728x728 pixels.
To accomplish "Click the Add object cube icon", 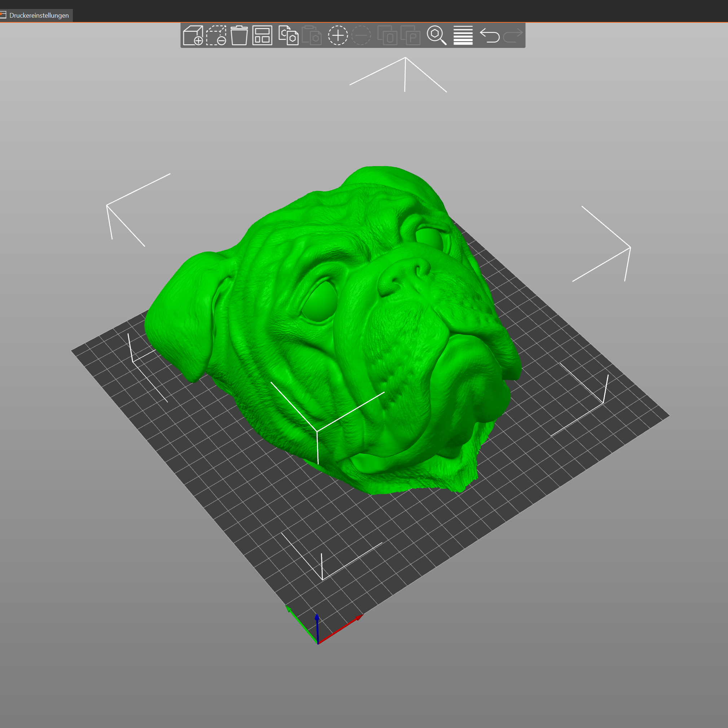I will [x=193, y=35].
